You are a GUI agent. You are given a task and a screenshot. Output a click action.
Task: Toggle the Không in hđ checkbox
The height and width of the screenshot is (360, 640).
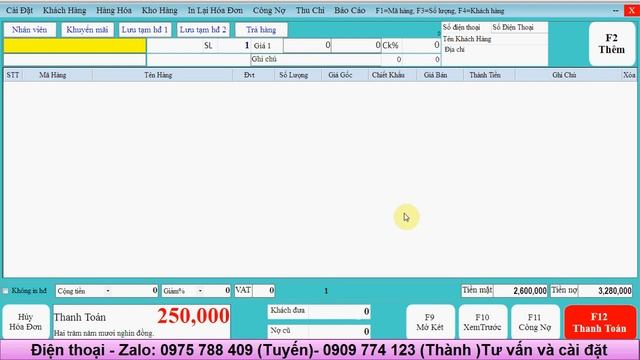(6, 291)
